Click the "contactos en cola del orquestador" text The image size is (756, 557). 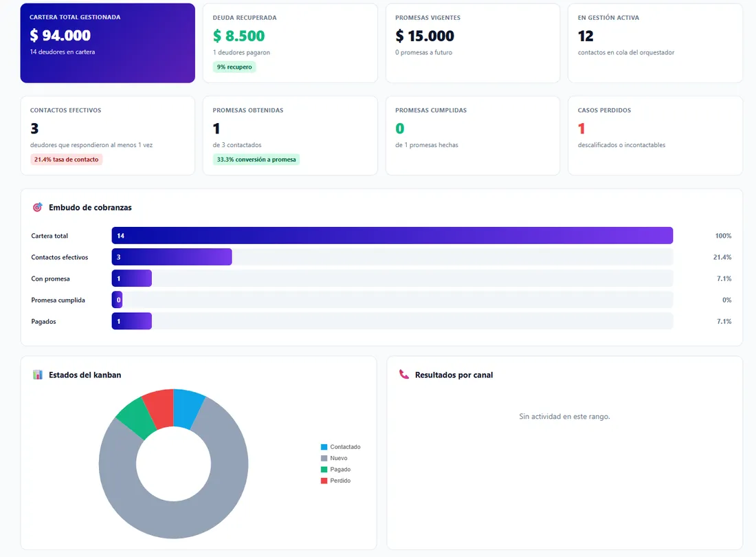[x=626, y=52]
